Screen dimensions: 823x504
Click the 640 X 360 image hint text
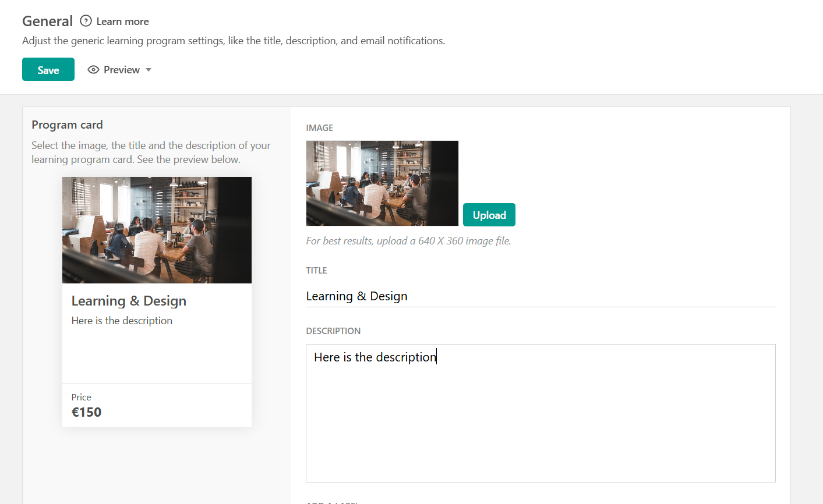point(408,241)
